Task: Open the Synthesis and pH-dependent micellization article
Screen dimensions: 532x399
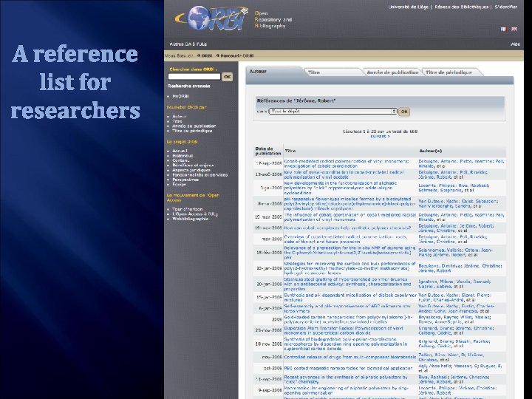Action: [350, 298]
